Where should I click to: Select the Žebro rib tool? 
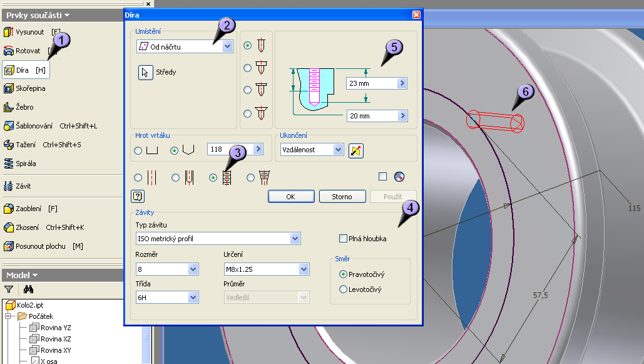24,107
